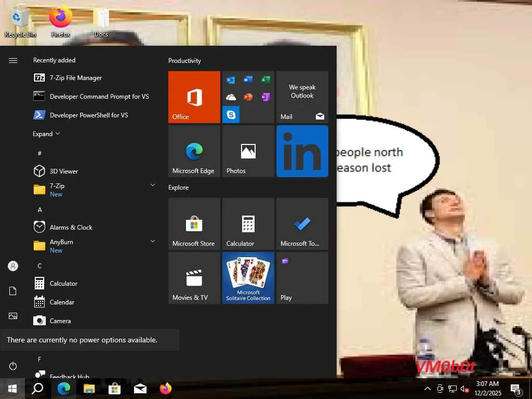Expand the 7-Zip folder chevron
The image size is (532, 399).
click(153, 185)
